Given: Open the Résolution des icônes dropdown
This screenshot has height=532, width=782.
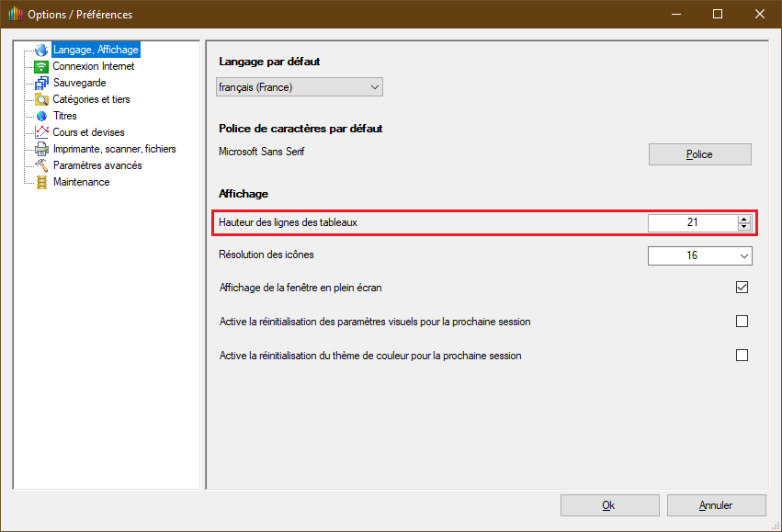Looking at the screenshot, I should pos(699,255).
